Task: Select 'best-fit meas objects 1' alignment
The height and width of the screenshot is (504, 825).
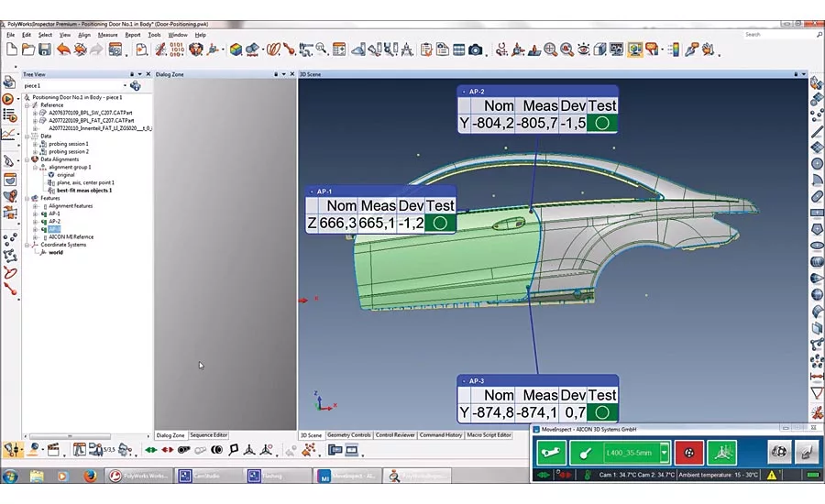Action: coord(84,191)
